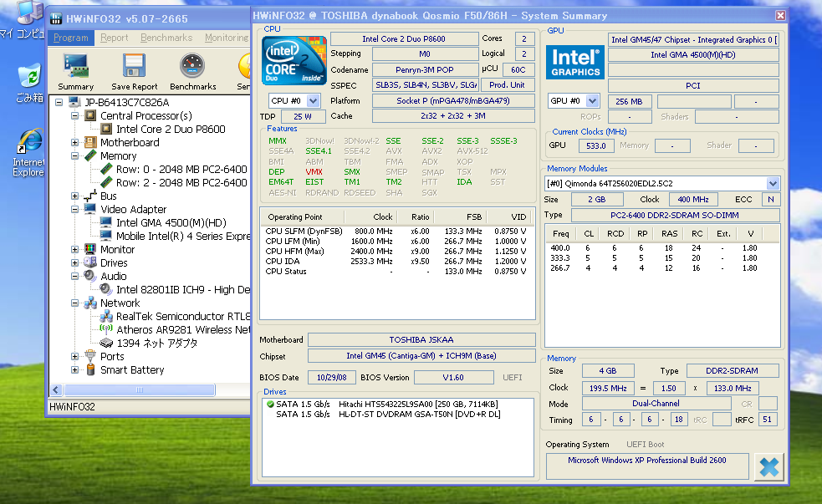Image resolution: width=822 pixels, height=504 pixels.
Task: Click the SSPEC SLB3S value button
Action: [x=426, y=85]
